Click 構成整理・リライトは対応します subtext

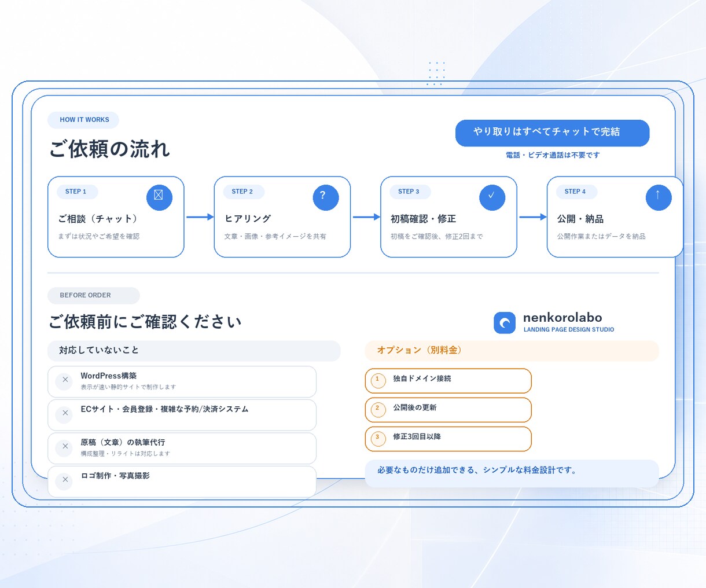tap(126, 454)
